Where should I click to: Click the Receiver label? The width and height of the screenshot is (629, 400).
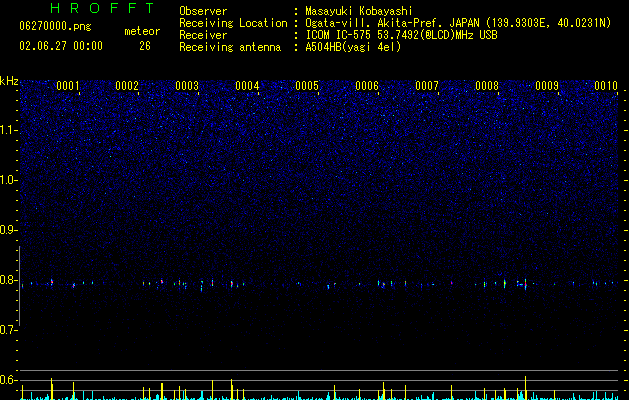pyautogui.click(x=203, y=35)
